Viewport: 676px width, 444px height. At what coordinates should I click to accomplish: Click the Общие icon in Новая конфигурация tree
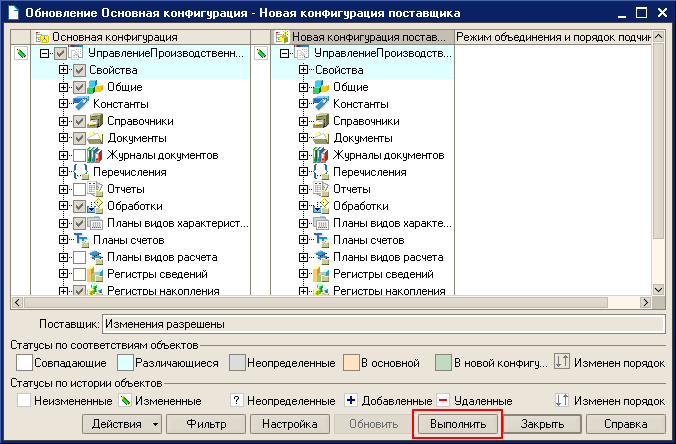pos(321,87)
